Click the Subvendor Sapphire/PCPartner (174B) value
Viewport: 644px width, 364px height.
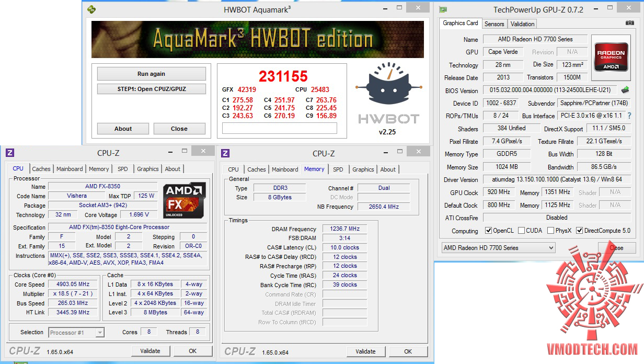click(x=593, y=103)
